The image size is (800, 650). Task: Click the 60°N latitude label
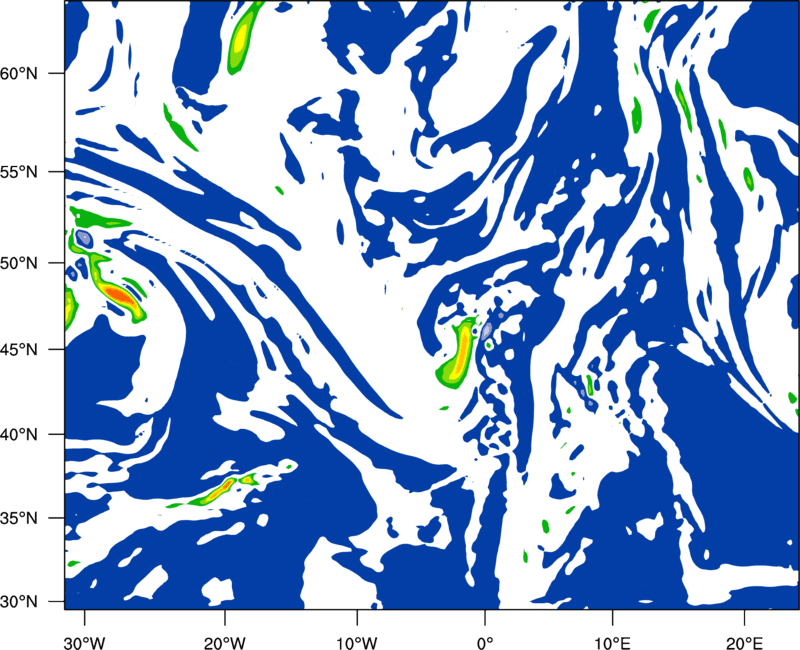coord(19,74)
